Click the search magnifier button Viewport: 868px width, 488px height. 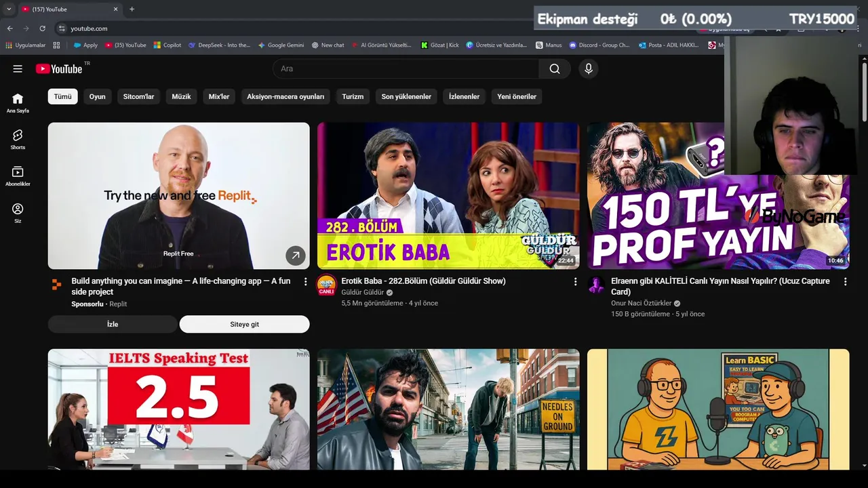[555, 68]
